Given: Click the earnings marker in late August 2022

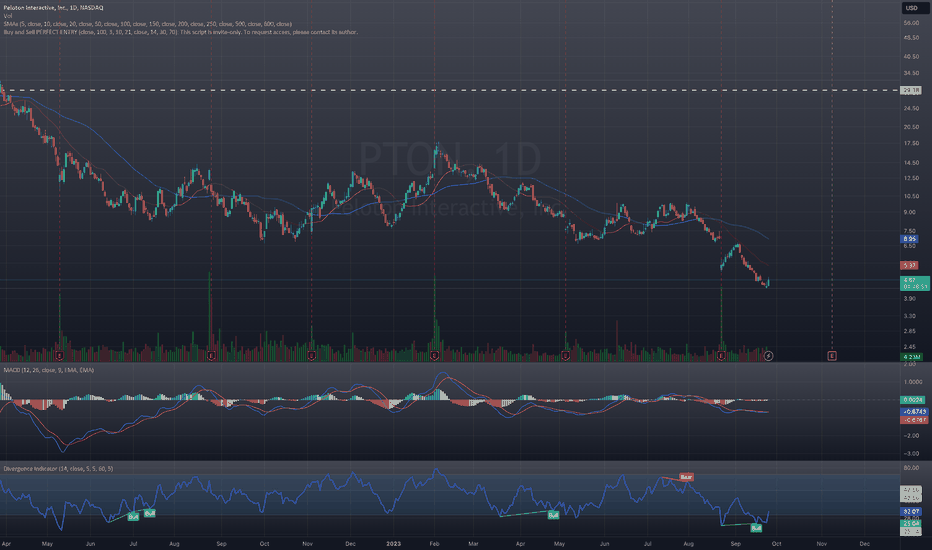Looking at the screenshot, I should click(211, 356).
